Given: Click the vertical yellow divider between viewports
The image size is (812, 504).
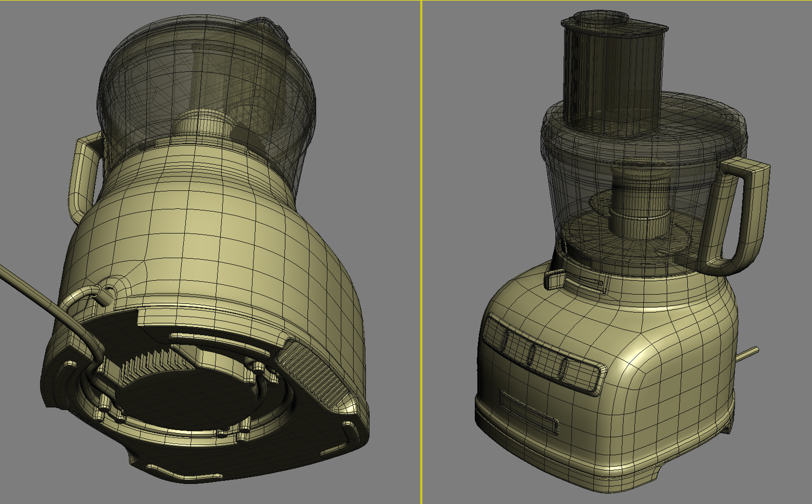Looking at the screenshot, I should pos(421,251).
